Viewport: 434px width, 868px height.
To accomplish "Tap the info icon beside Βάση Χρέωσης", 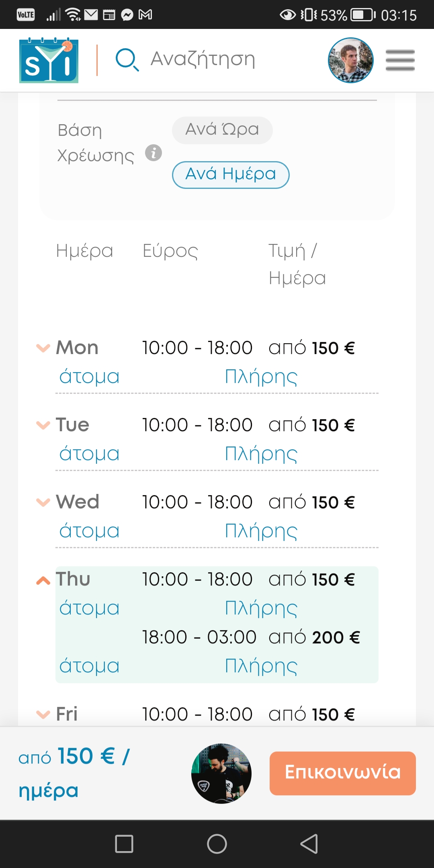I will coord(154,153).
